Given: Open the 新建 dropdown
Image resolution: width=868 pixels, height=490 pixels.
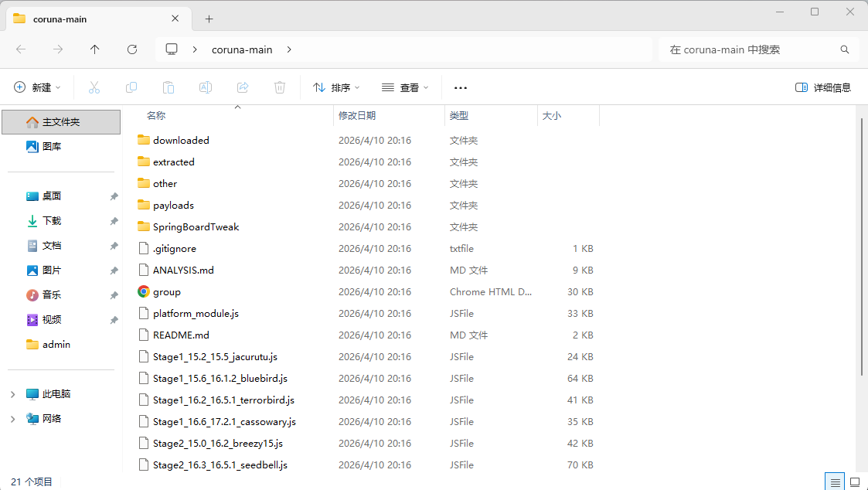Looking at the screenshot, I should pyautogui.click(x=37, y=87).
